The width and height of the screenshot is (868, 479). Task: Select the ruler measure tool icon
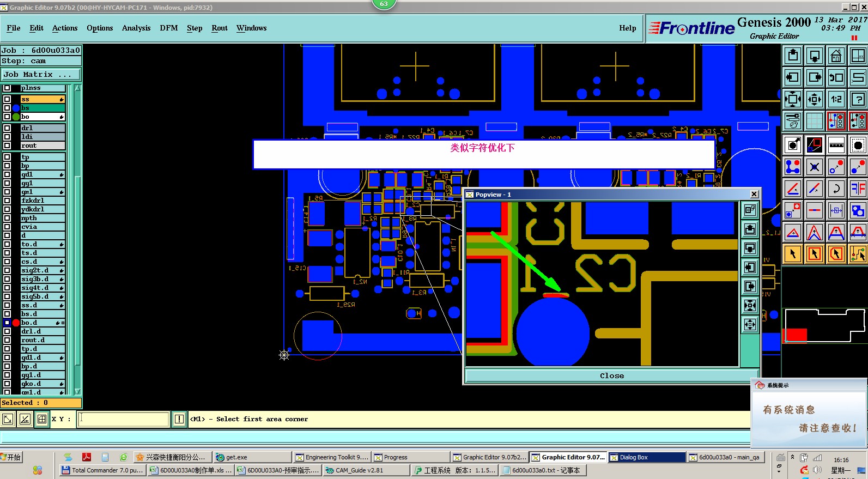(x=836, y=145)
